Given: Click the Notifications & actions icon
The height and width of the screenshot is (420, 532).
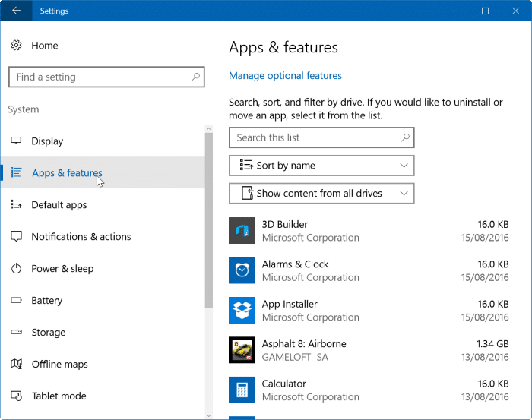Looking at the screenshot, I should [16, 236].
